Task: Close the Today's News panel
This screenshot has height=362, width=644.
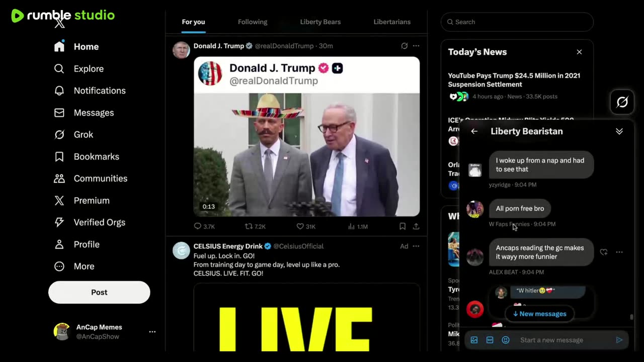Action: 579,52
